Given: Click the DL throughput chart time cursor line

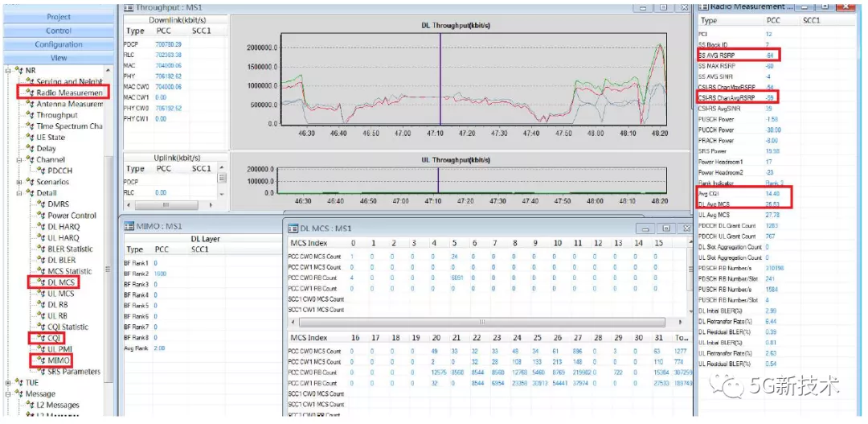Looking at the screenshot, I should (440, 78).
